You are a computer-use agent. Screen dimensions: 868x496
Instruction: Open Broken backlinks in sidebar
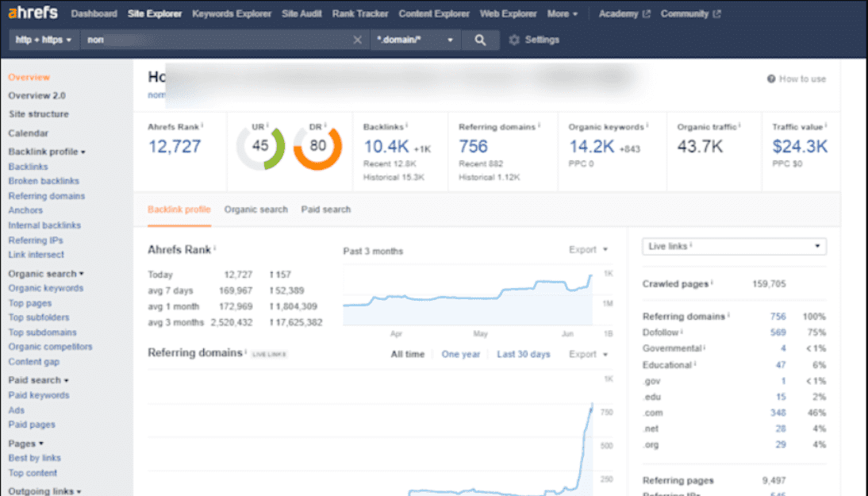pyautogui.click(x=44, y=181)
